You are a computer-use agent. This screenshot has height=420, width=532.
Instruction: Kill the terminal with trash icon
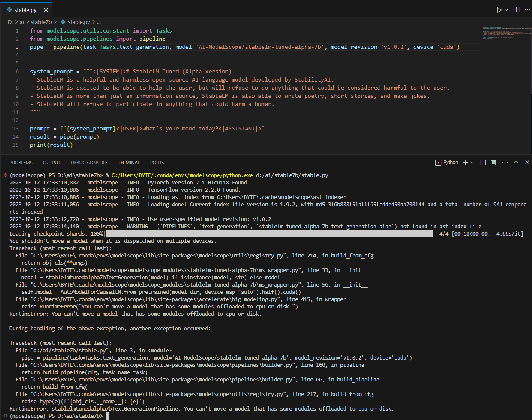[x=494, y=163]
